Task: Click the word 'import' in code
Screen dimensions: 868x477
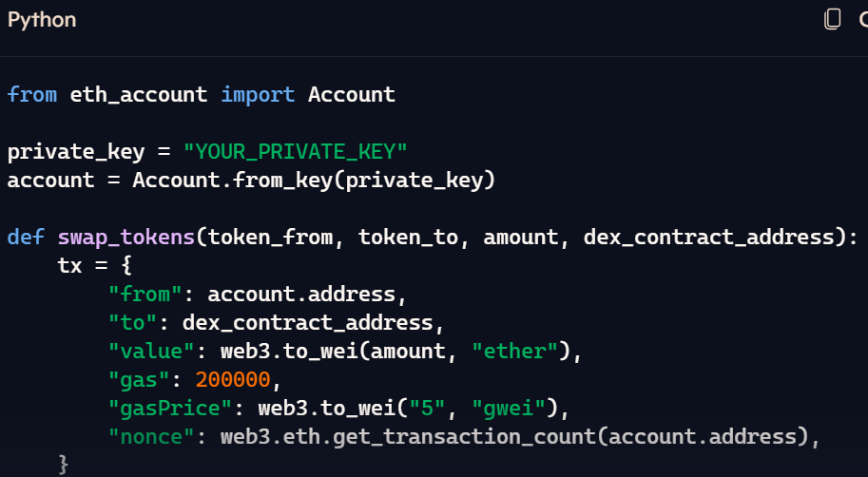Action: tap(258, 94)
